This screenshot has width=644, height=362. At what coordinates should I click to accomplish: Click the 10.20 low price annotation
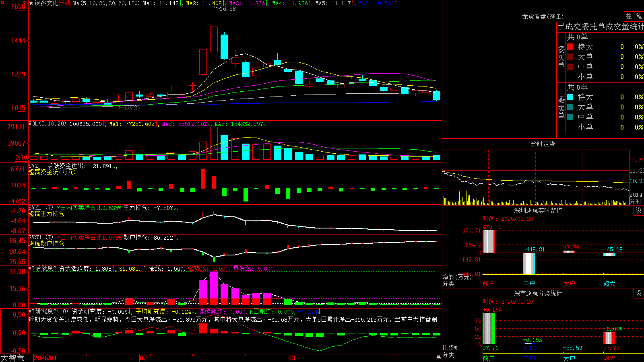(132, 107)
